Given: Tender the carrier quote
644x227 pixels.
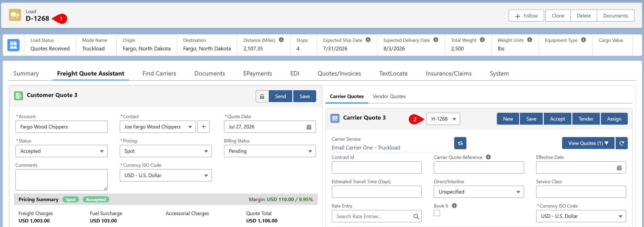Looking at the screenshot, I should pos(586,119).
